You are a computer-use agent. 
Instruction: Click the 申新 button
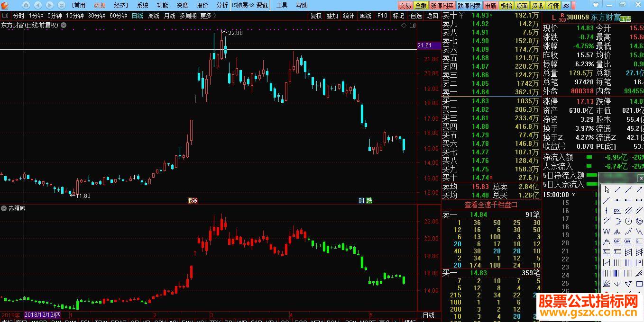pyautogui.click(x=491, y=6)
